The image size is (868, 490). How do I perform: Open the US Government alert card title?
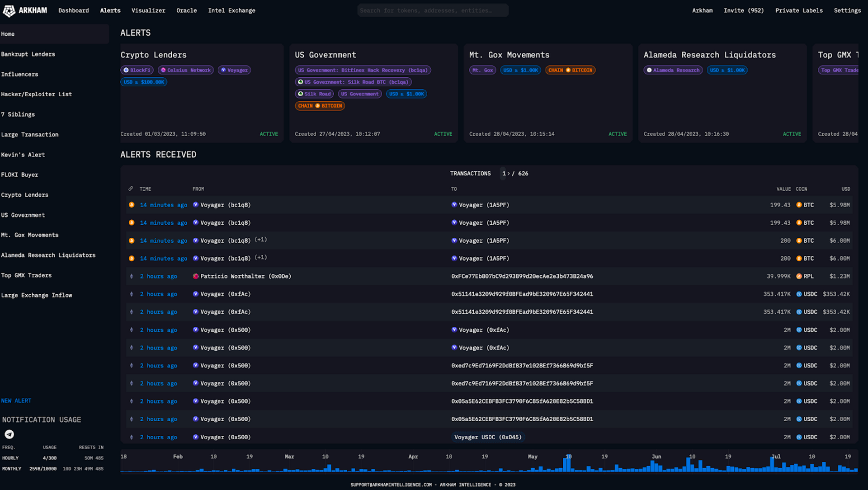pyautogui.click(x=325, y=55)
